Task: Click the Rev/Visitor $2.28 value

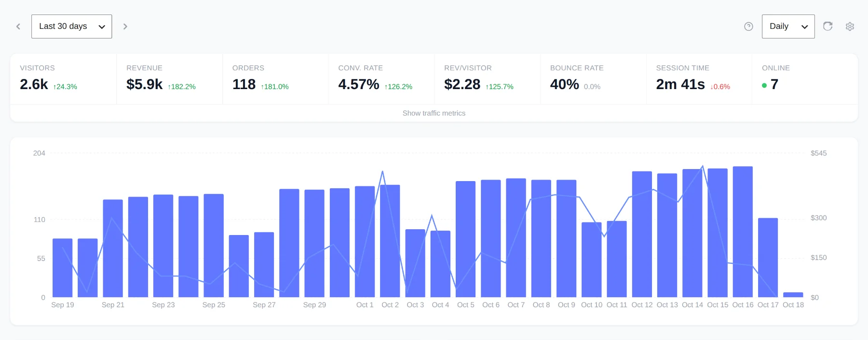Action: point(462,84)
